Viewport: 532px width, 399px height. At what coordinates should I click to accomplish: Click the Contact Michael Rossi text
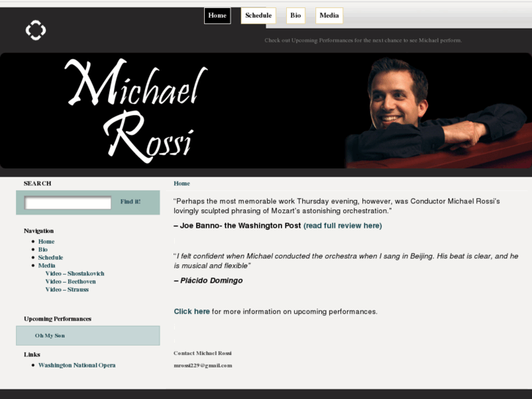(203, 353)
